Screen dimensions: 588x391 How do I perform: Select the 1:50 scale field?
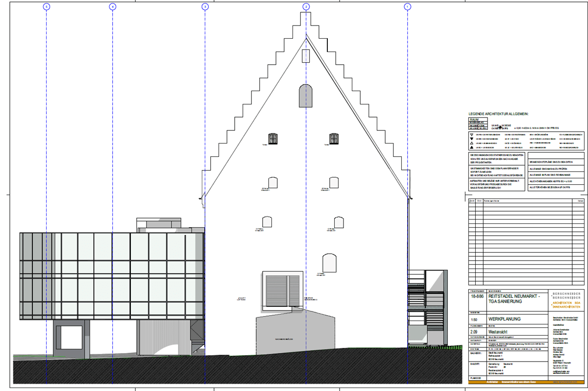coord(474,319)
